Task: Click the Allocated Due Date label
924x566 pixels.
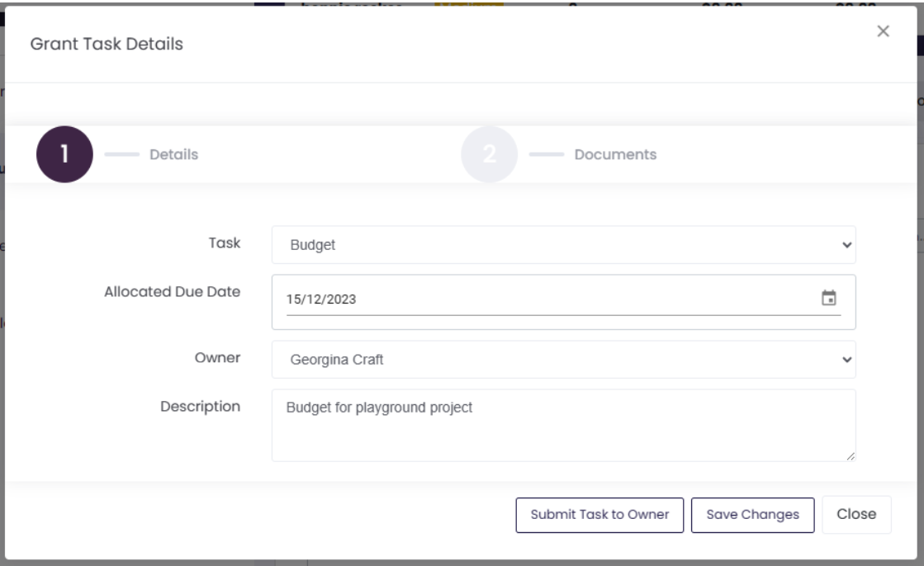Action: (172, 291)
